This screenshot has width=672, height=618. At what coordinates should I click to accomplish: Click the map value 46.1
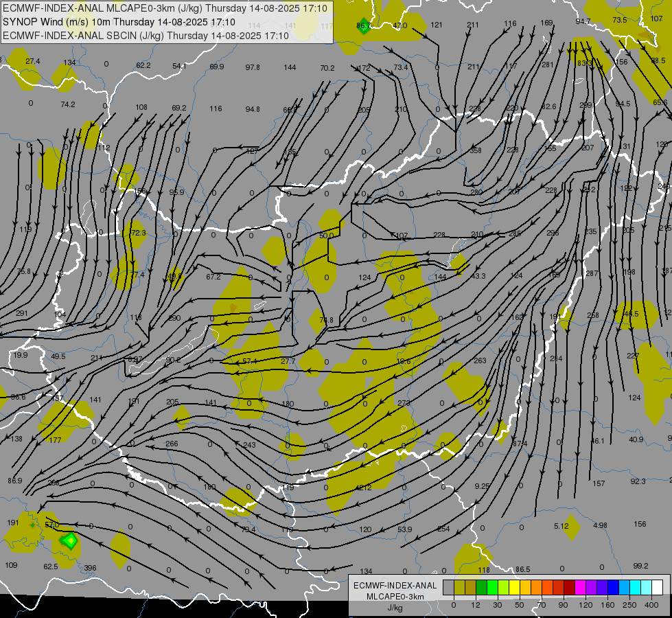click(597, 440)
